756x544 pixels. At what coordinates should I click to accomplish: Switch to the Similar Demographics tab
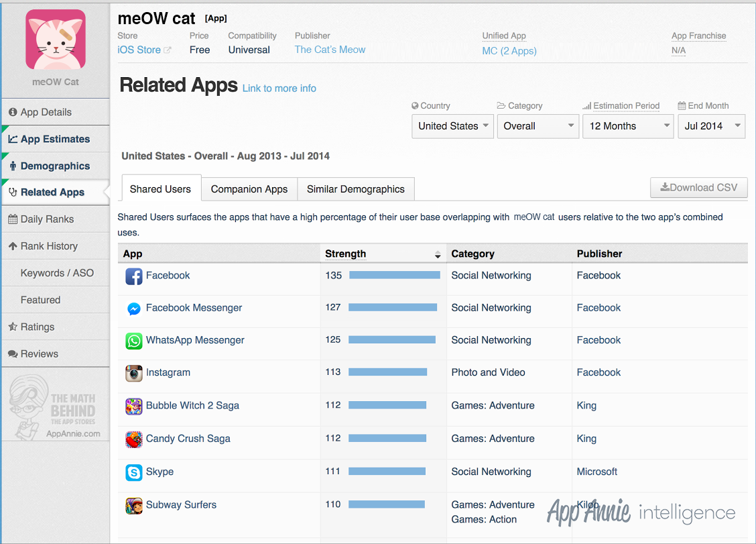tap(356, 189)
